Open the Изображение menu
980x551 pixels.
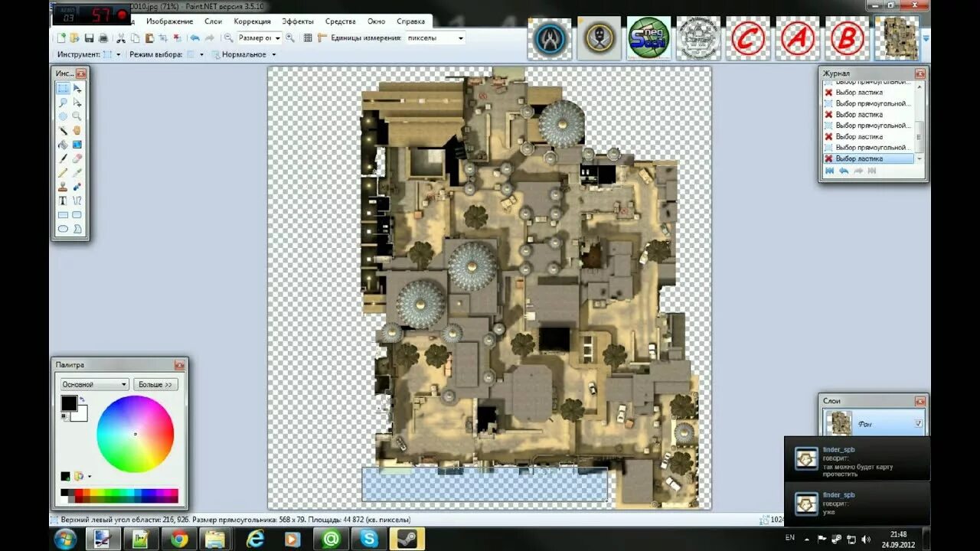[170, 21]
